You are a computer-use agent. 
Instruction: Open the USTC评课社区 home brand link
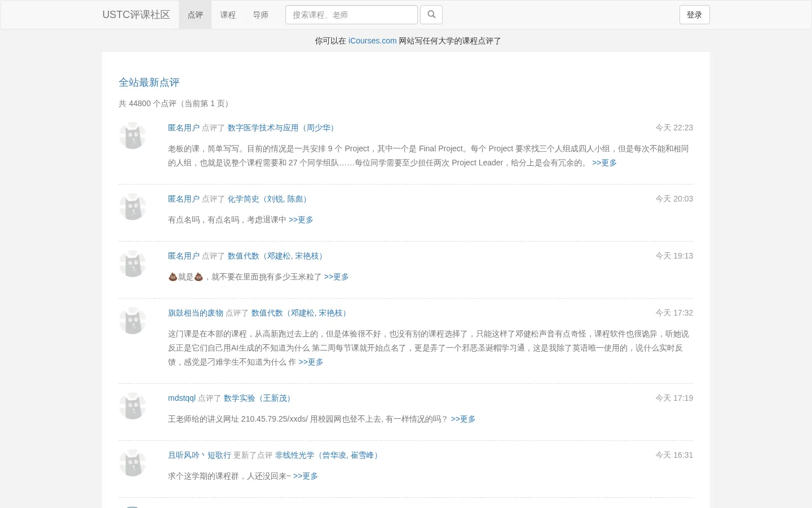136,15
